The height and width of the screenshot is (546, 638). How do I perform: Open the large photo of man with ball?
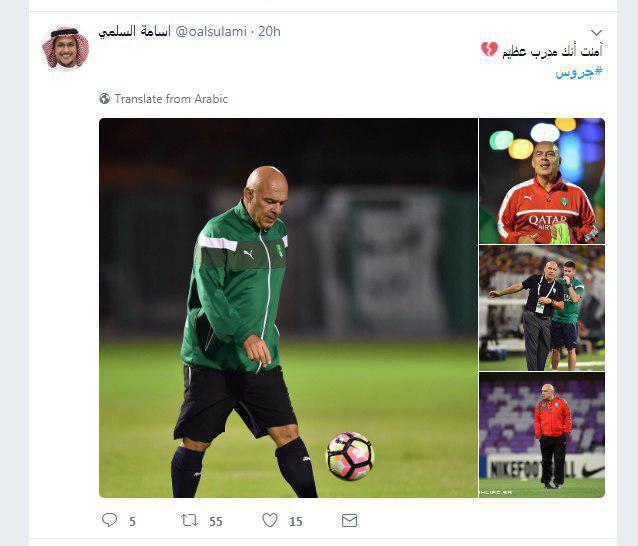(288, 308)
